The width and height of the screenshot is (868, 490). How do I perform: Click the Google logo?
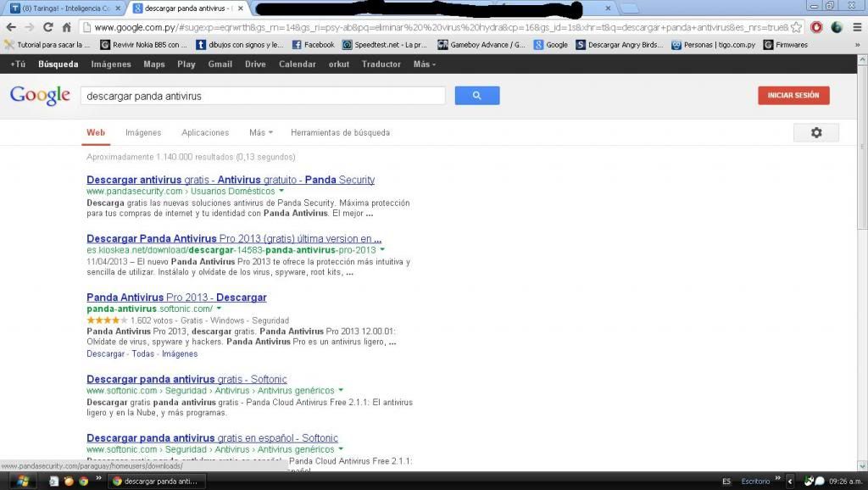tap(40, 95)
